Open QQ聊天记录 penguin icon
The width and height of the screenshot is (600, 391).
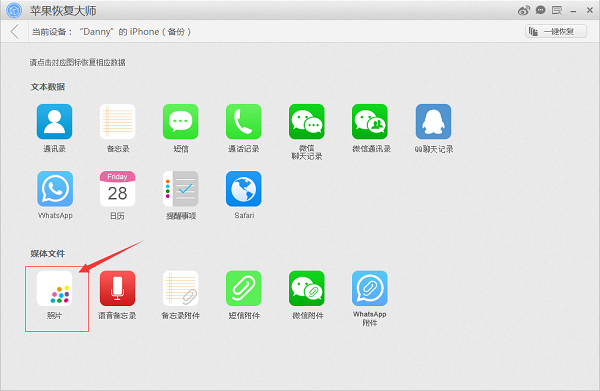[434, 122]
